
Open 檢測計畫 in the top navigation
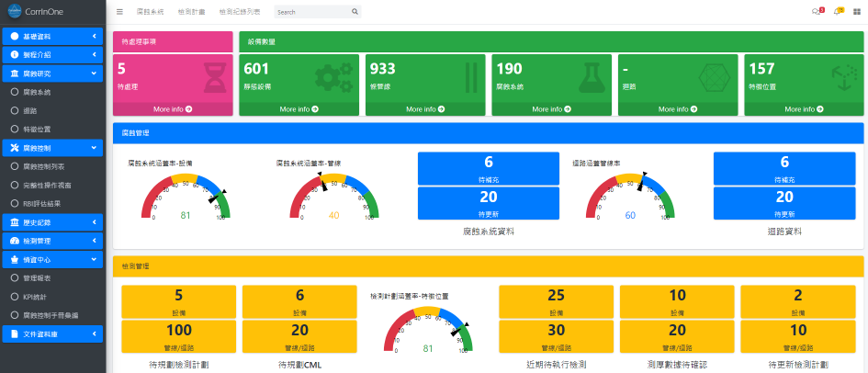pyautogui.click(x=192, y=12)
